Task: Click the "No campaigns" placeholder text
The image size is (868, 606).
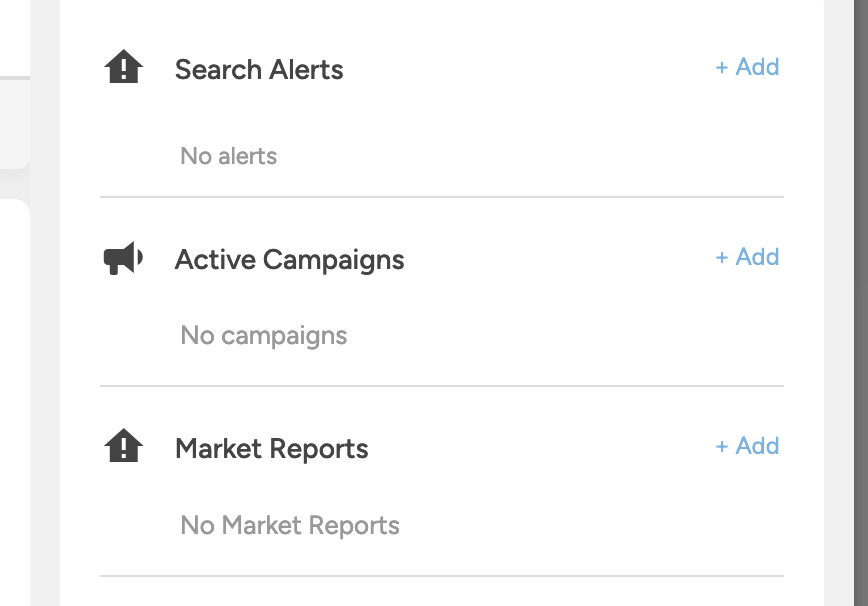Action: 264,336
